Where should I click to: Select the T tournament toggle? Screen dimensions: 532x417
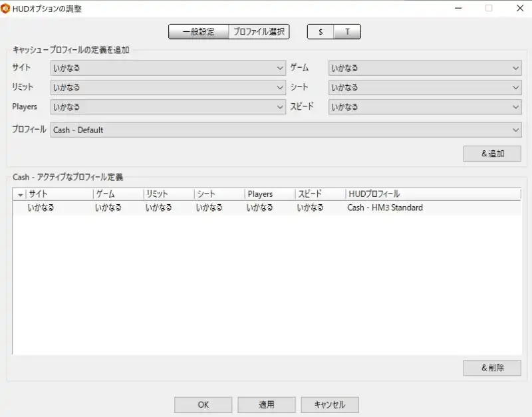pos(347,32)
